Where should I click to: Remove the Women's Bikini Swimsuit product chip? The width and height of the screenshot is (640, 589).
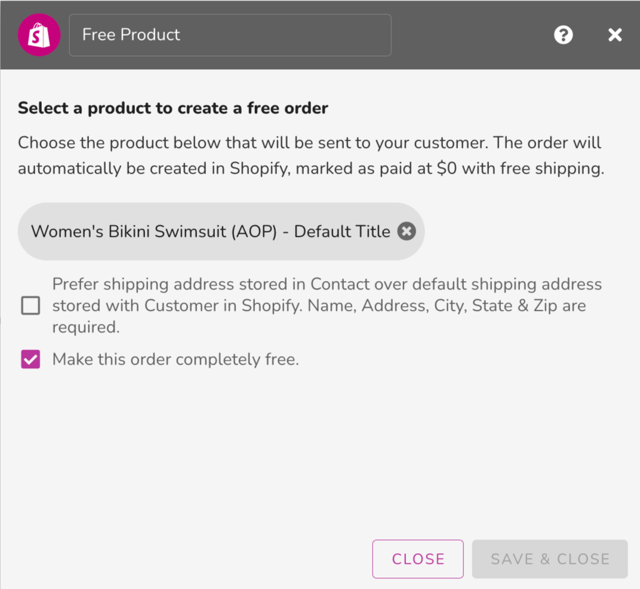coord(407,231)
